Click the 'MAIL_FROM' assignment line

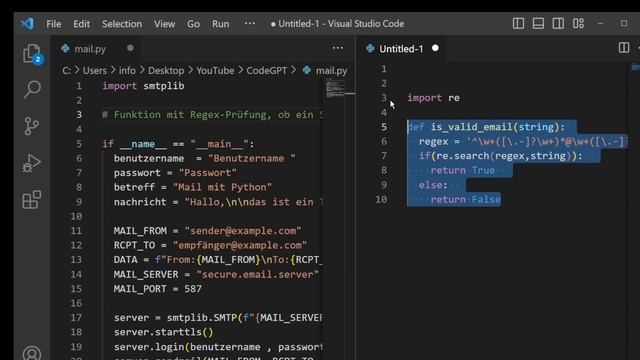click(207, 231)
